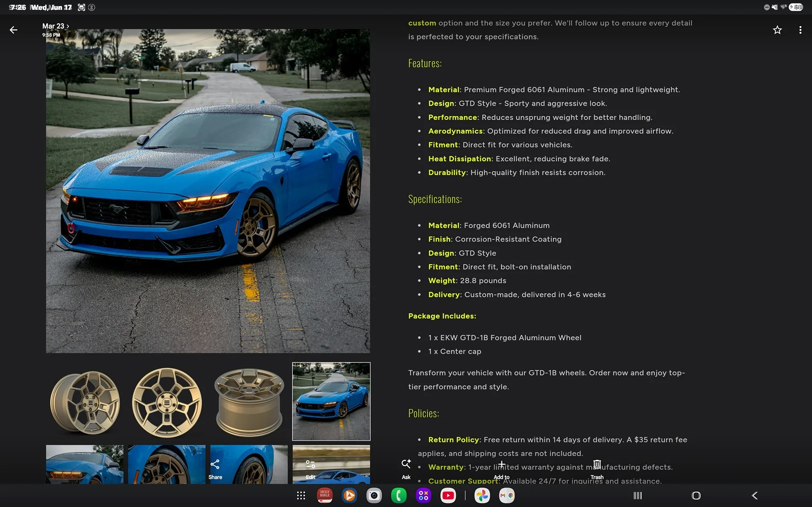The image size is (812, 507).
Task: Go back with the top-left arrow
Action: 14,30
